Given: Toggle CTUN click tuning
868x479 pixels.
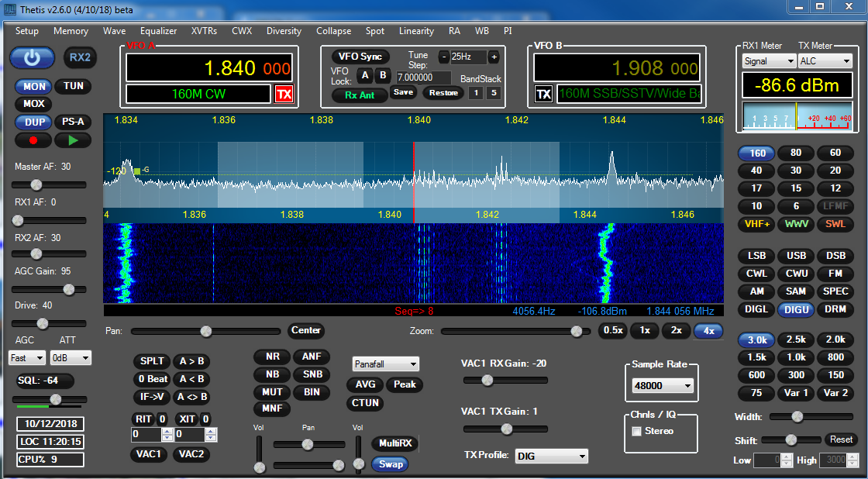Looking at the screenshot, I should coord(364,403).
